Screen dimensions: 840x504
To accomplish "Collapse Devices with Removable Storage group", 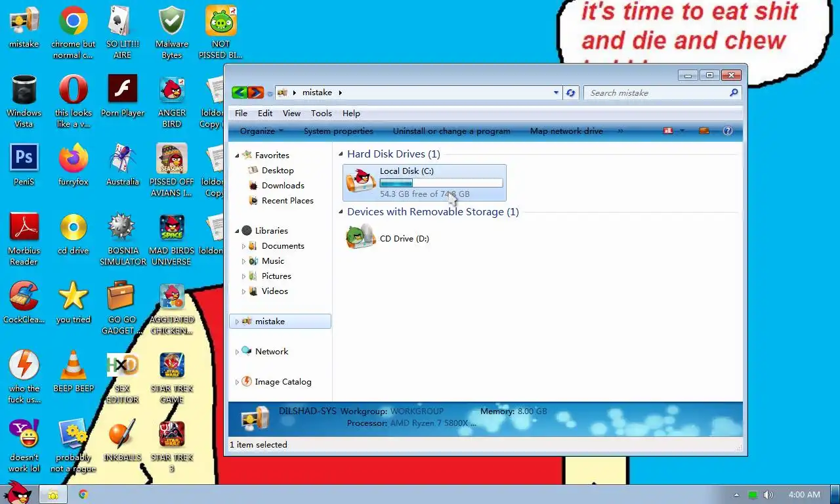I will click(x=341, y=212).
